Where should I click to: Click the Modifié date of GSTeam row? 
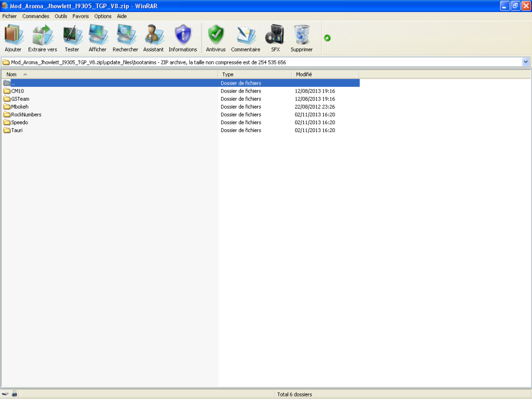(315, 99)
